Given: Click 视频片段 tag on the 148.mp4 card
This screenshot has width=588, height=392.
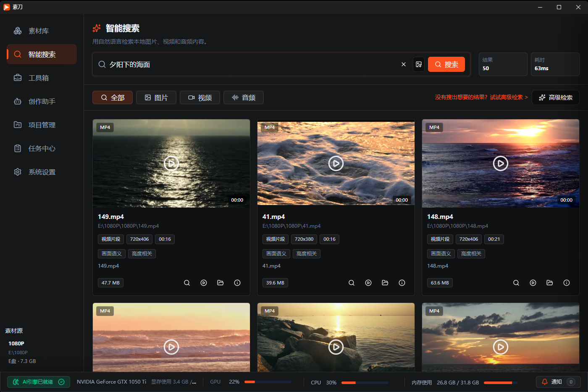Looking at the screenshot, I should (440, 239).
